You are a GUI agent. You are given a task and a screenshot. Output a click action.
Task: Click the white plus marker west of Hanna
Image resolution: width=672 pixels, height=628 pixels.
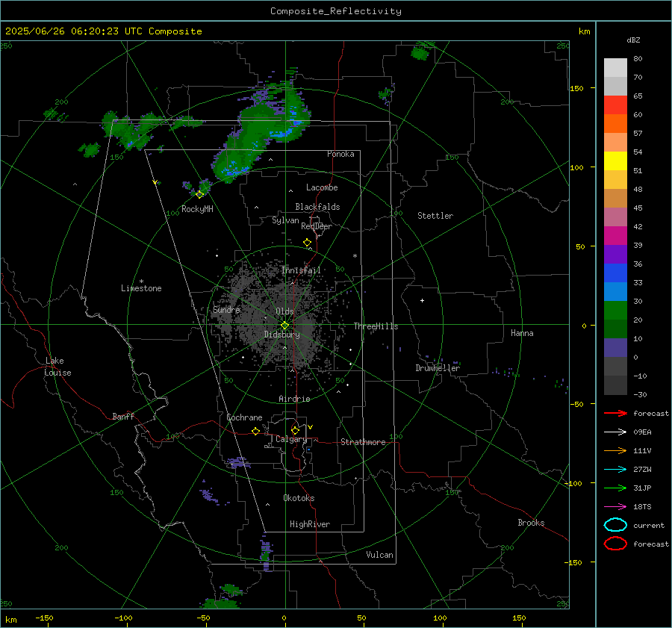click(x=422, y=300)
